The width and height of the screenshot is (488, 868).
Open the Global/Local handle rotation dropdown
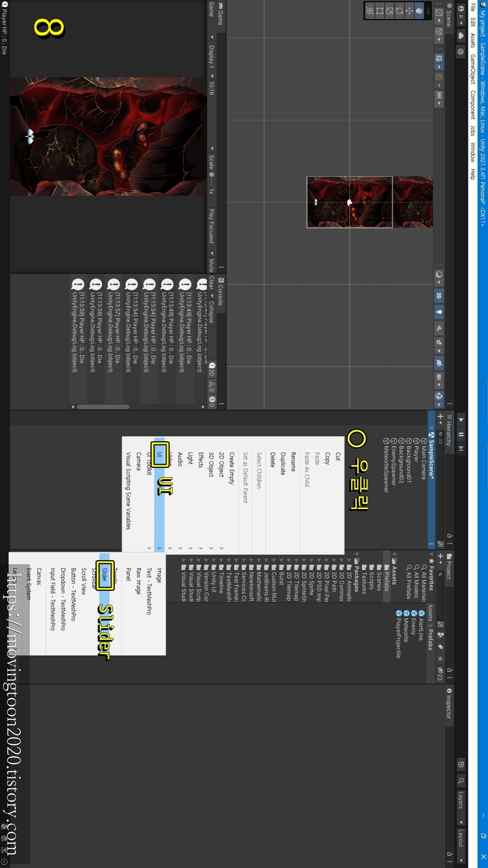pyautogui.click(x=439, y=35)
